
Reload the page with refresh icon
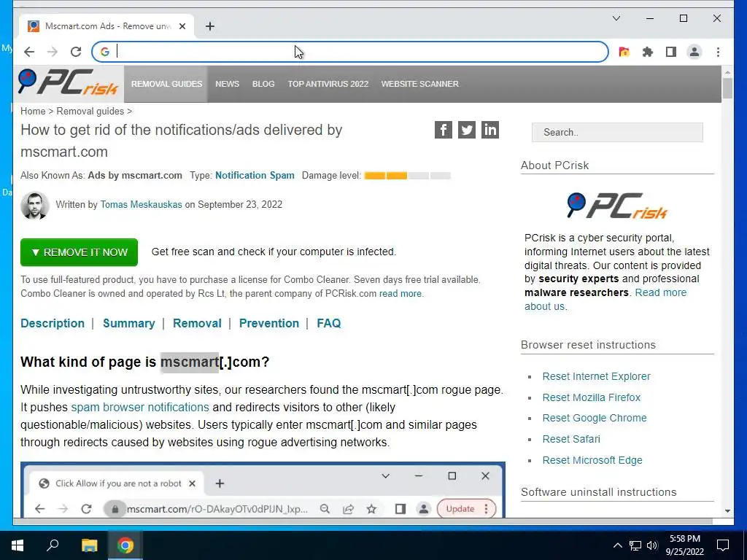coord(76,52)
